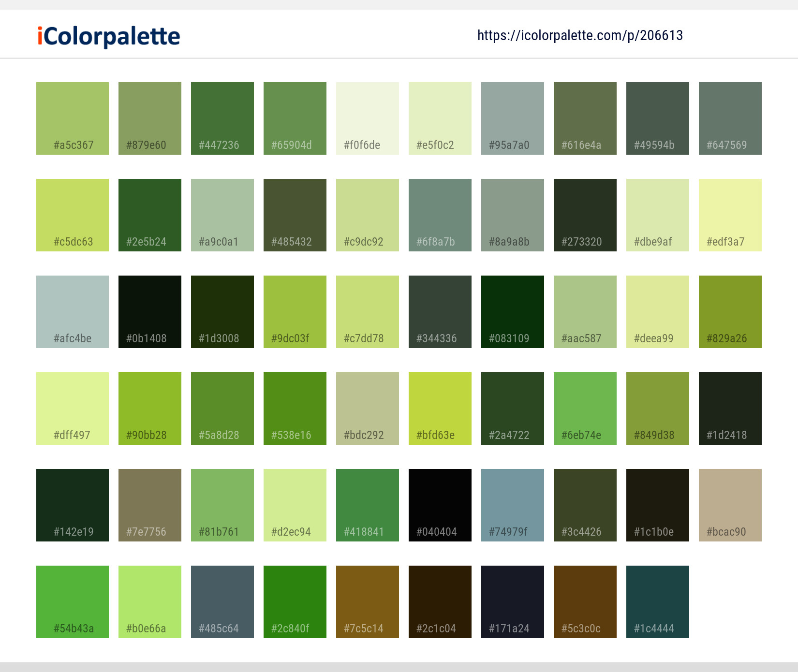Pick the #deea99 swatch
Viewport: 798px width, 672px height.
(x=658, y=312)
